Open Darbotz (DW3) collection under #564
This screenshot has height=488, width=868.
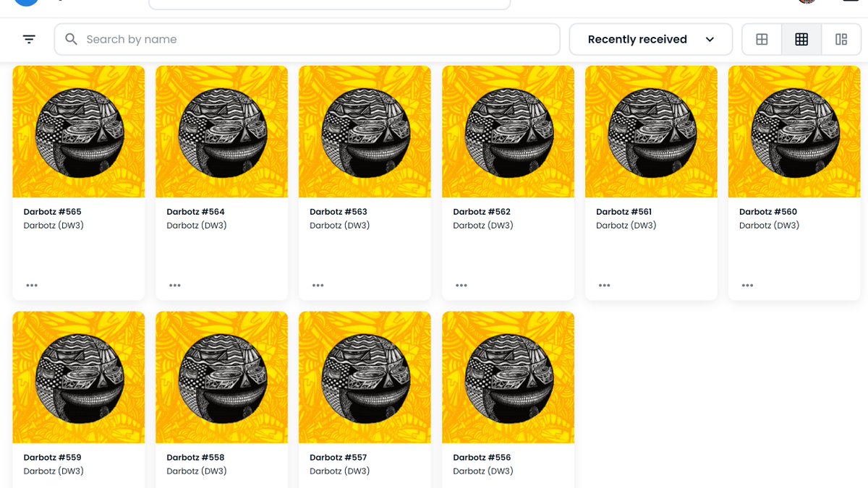point(197,226)
